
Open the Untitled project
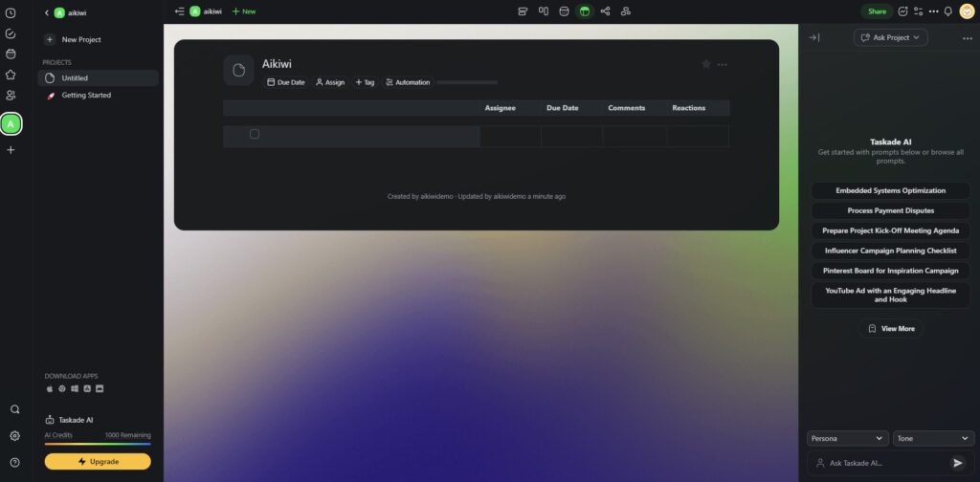point(99,78)
